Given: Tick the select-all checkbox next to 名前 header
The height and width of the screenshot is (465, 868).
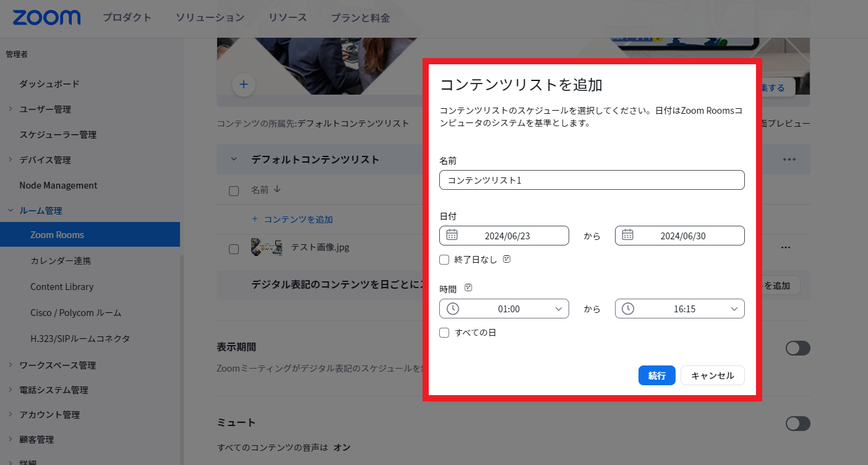Looking at the screenshot, I should point(234,190).
